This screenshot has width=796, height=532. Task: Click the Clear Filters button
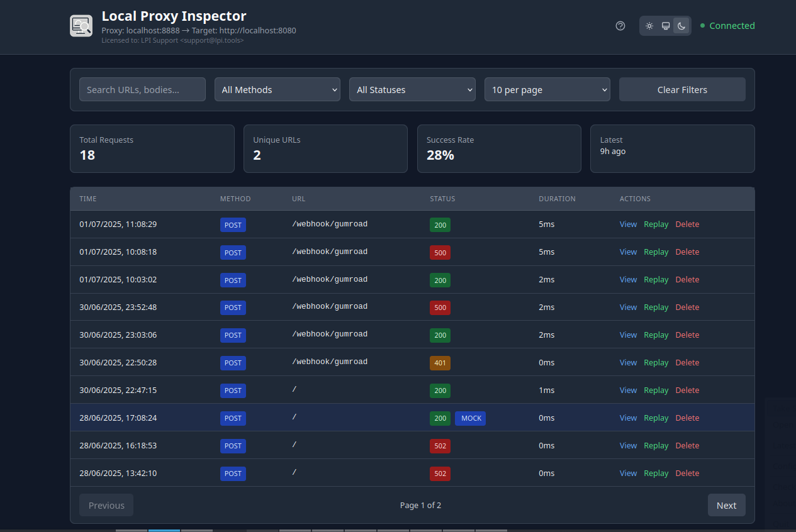(x=682, y=89)
